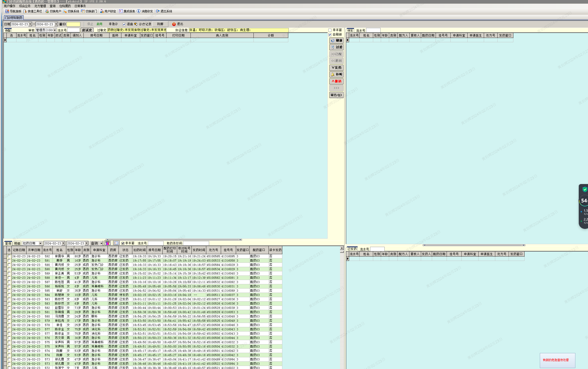Expand the 审核 管理员 dropdown
588x369 pixels.
coord(55,30)
